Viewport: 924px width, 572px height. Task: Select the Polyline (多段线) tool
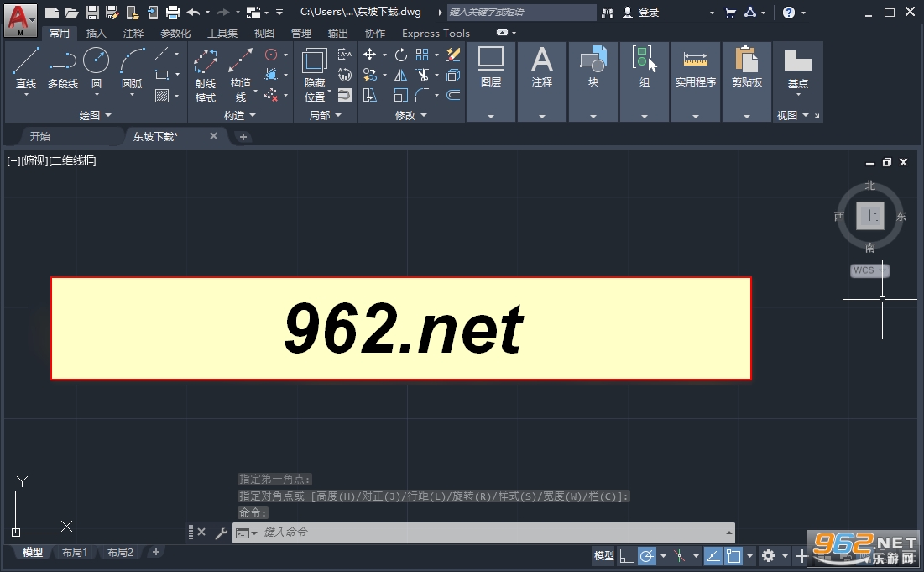pyautogui.click(x=62, y=68)
